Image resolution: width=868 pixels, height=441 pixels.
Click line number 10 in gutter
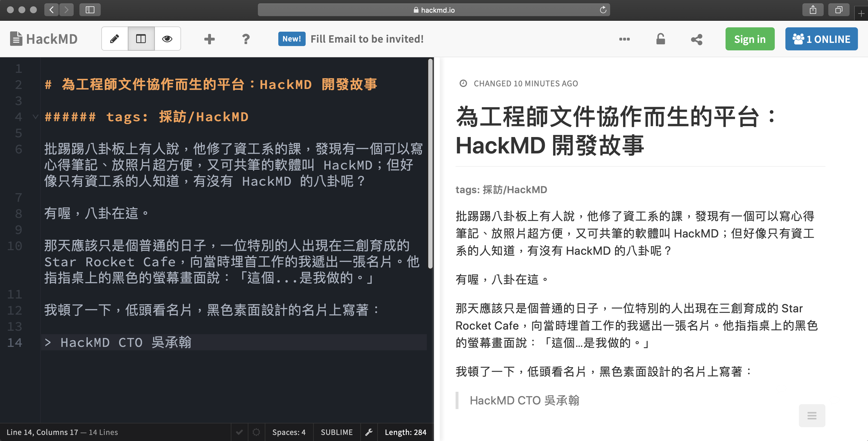pyautogui.click(x=15, y=246)
